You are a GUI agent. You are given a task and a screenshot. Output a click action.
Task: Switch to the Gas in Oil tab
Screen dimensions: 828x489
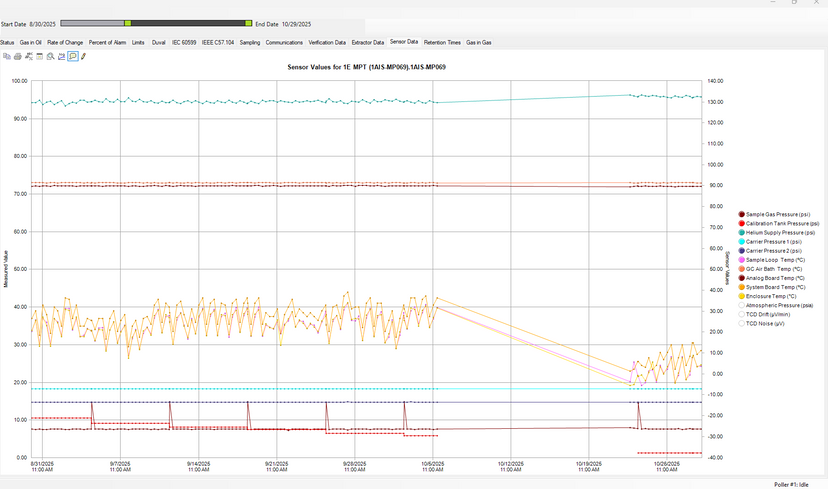tap(31, 42)
